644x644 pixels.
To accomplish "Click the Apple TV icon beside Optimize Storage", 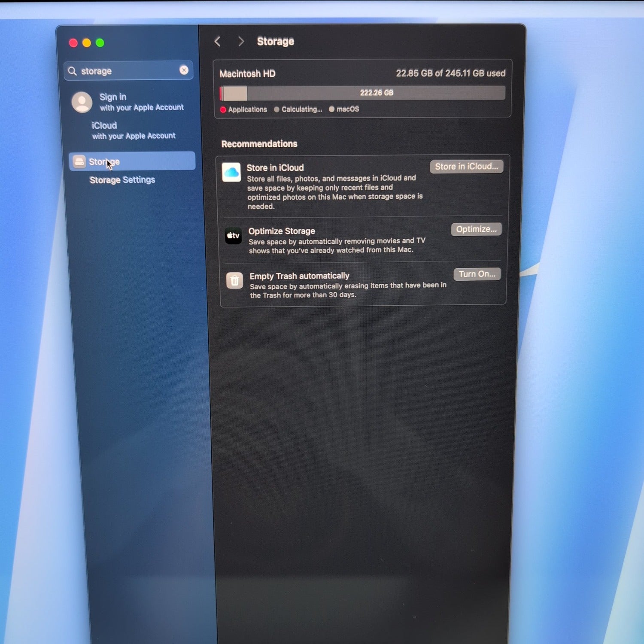I will tap(234, 236).
